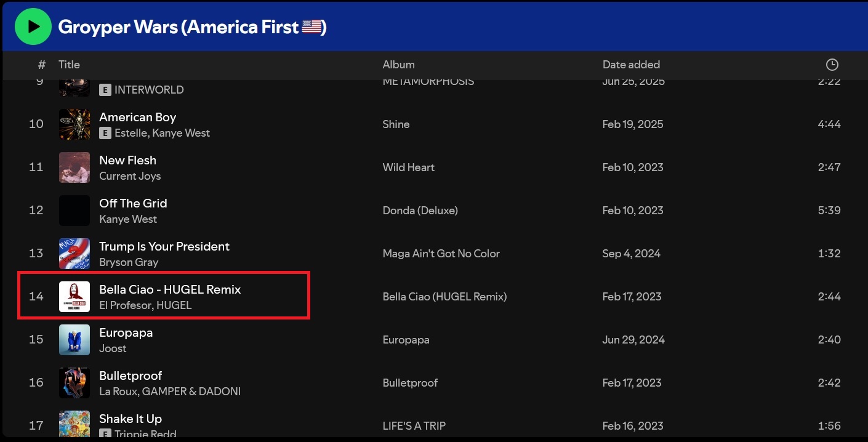Open artist Kanye West under Off The Grid
The height and width of the screenshot is (442, 868).
pos(128,219)
